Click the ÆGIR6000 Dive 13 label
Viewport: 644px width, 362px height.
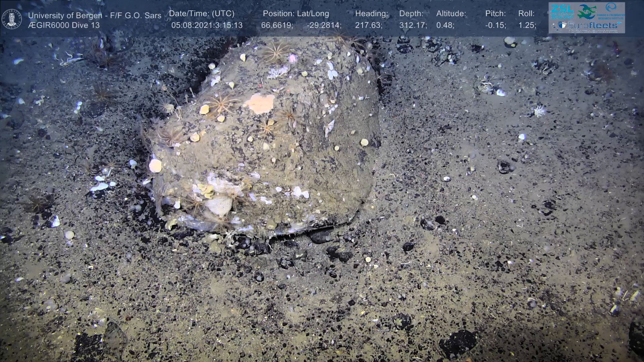[x=64, y=25]
